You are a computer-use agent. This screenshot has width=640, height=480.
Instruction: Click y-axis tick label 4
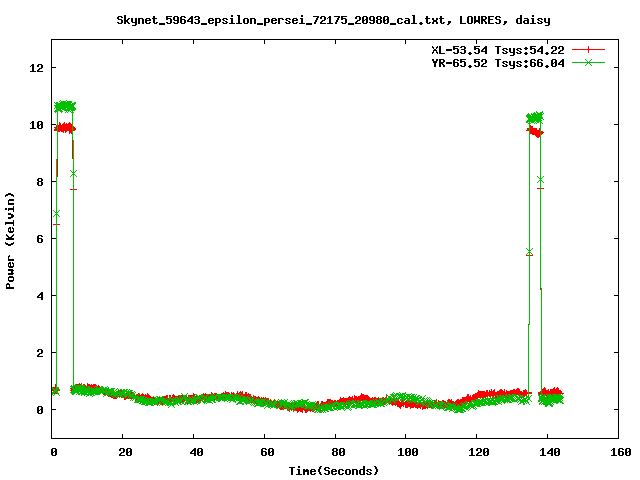[40, 296]
